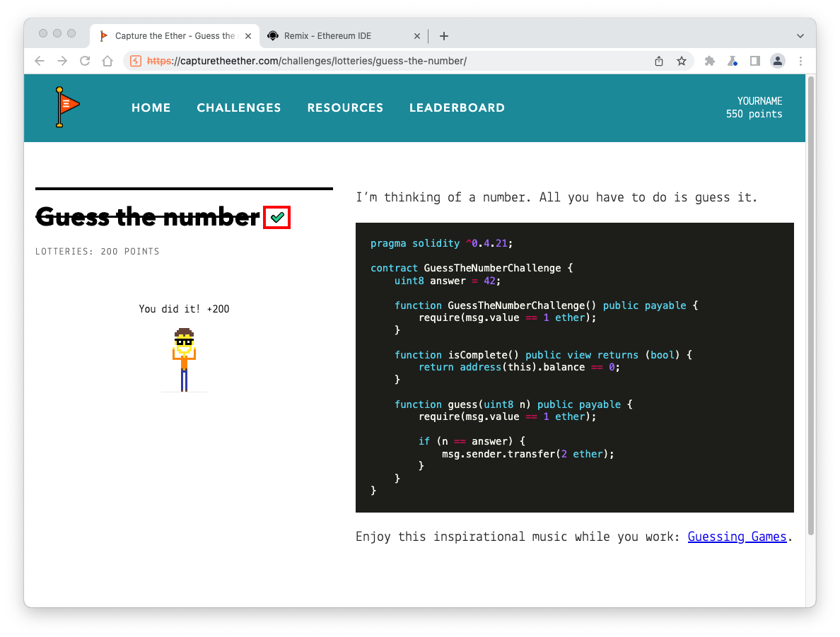The width and height of the screenshot is (840, 637).
Task: Click the 'You did it! +200' message
Action: (184, 308)
